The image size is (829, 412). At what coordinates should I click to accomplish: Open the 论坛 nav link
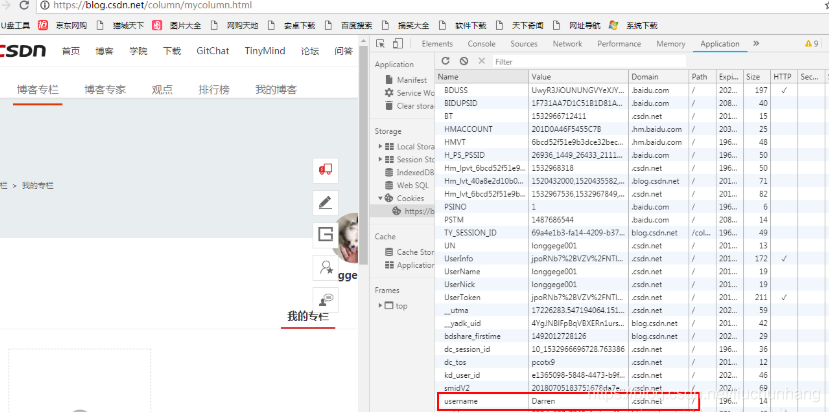coord(310,51)
